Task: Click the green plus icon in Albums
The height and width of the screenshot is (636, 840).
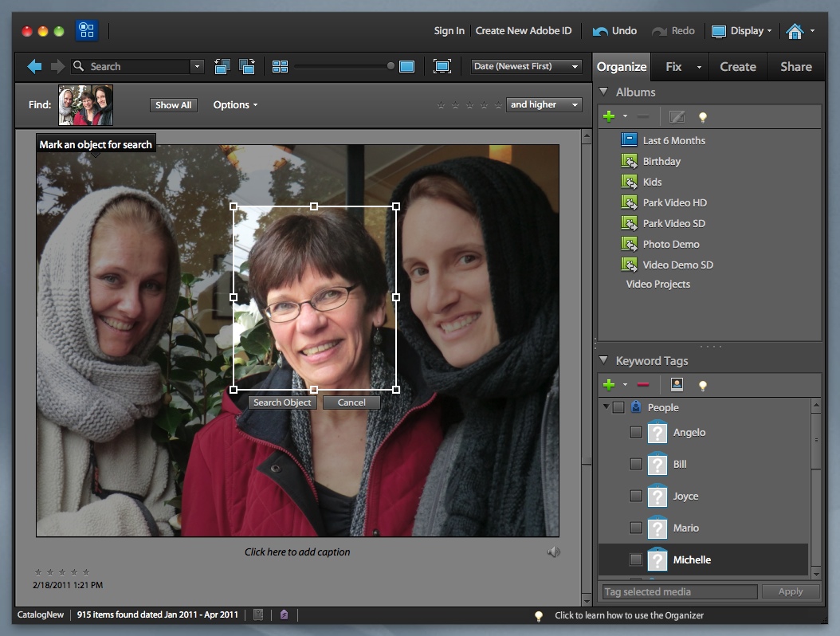Action: pyautogui.click(x=609, y=117)
